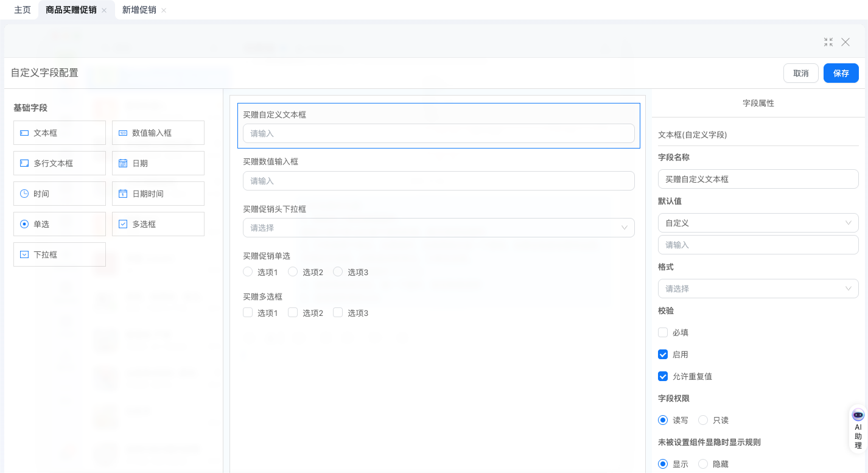The image size is (868, 473).
Task: Toggle the 允许重复值 checkbox
Action: (663, 376)
